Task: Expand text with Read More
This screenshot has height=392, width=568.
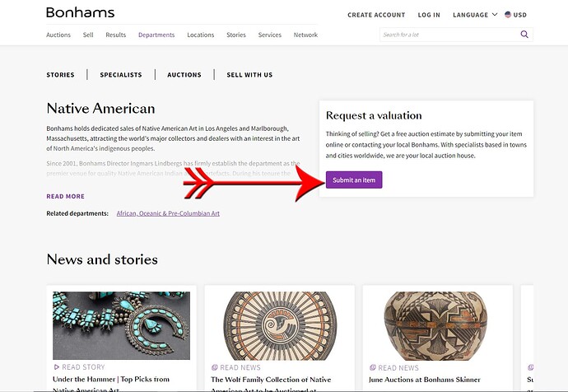Action: pyautogui.click(x=66, y=197)
